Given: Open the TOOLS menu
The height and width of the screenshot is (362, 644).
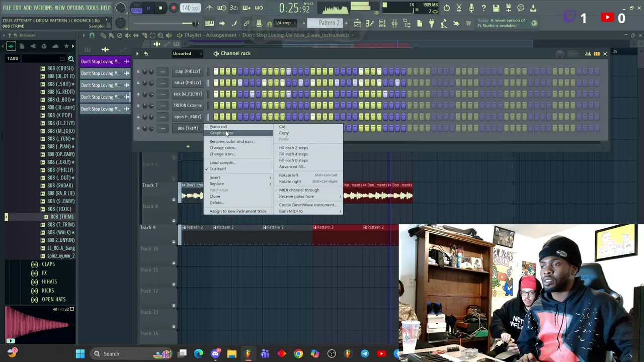Looking at the screenshot, I should click(x=92, y=8).
